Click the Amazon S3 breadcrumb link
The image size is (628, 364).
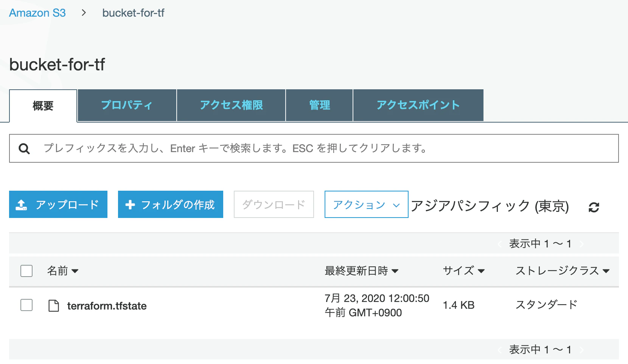(37, 13)
